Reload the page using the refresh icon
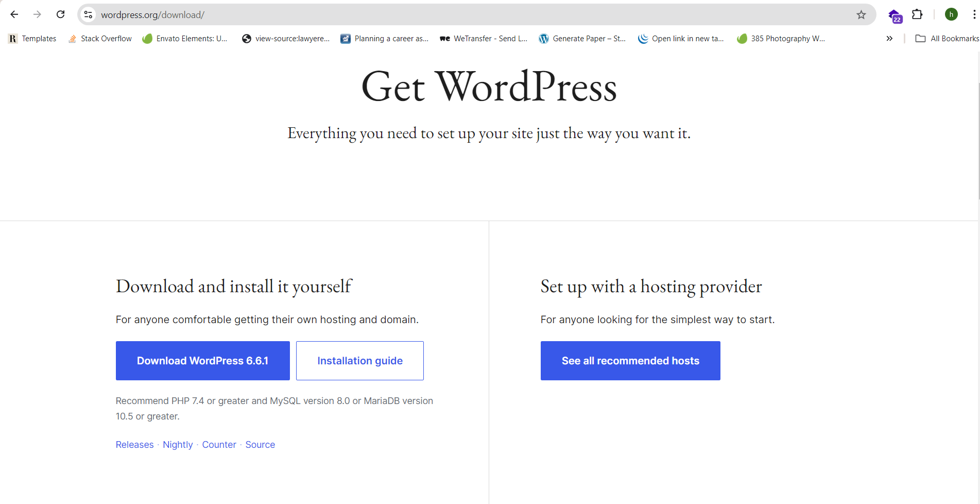This screenshot has height=504, width=980. coord(60,14)
